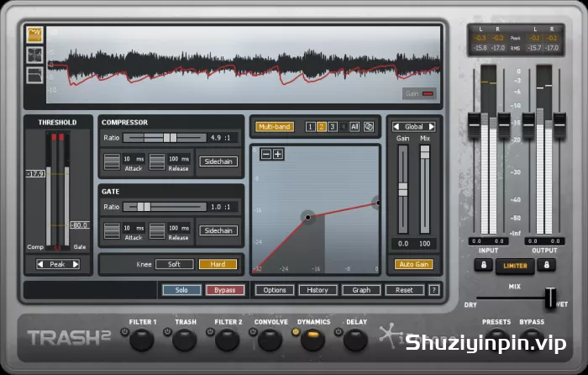588x375 pixels.
Task: Toggle Filter 2 module power button
Action: [210, 332]
